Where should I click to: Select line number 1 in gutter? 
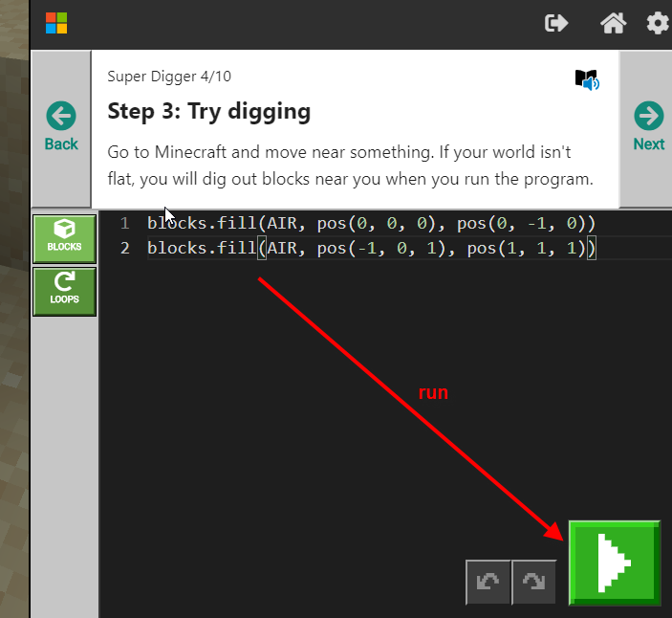click(x=124, y=224)
